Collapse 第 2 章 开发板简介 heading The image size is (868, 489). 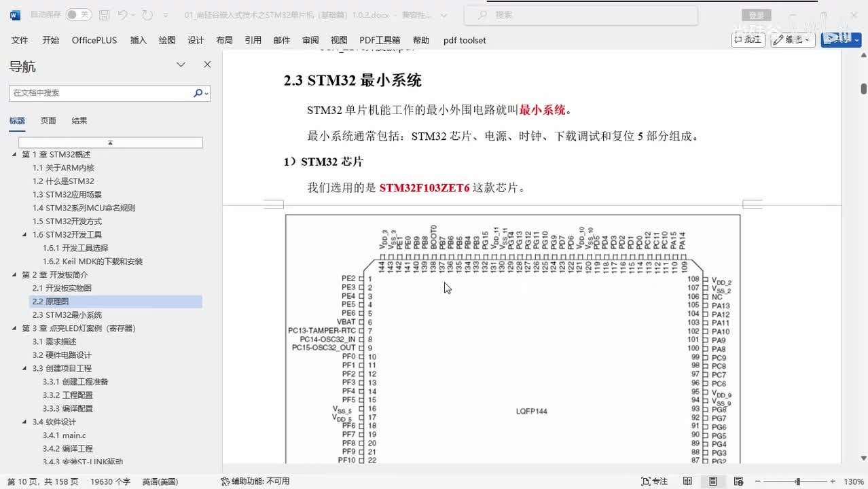click(x=14, y=275)
